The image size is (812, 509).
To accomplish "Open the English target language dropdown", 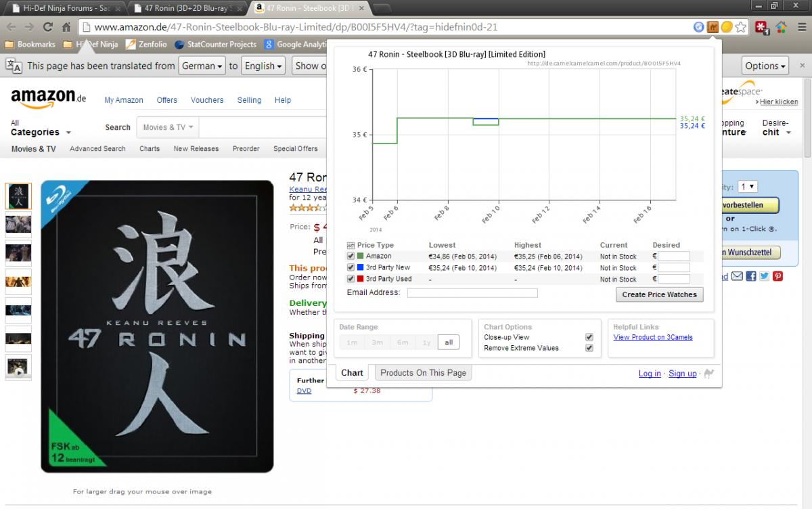I will pos(264,66).
